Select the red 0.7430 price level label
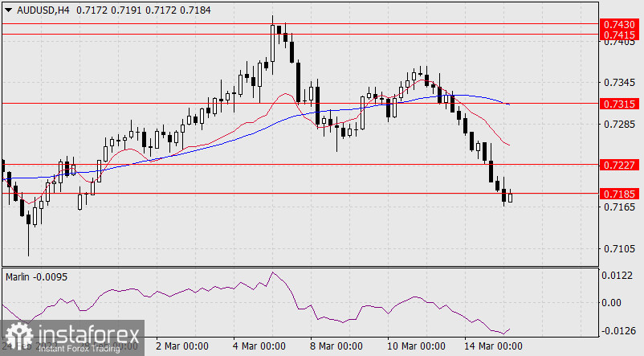The width and height of the screenshot is (644, 356). [x=620, y=25]
